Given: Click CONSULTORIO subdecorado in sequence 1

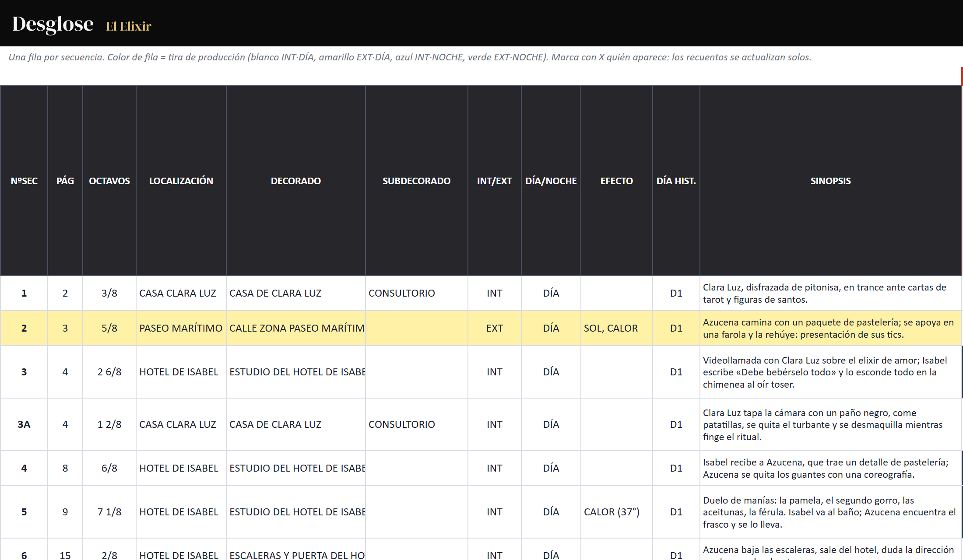Looking at the screenshot, I should point(417,293).
